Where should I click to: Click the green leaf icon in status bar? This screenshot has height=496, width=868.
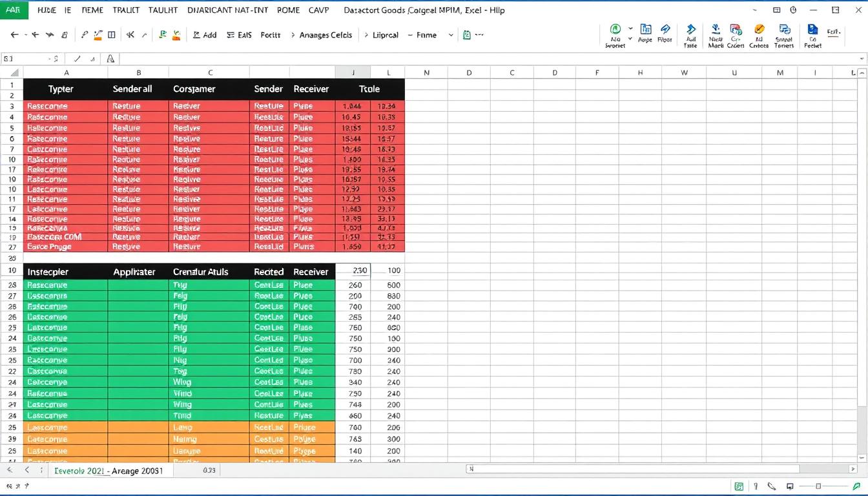[x=856, y=486]
